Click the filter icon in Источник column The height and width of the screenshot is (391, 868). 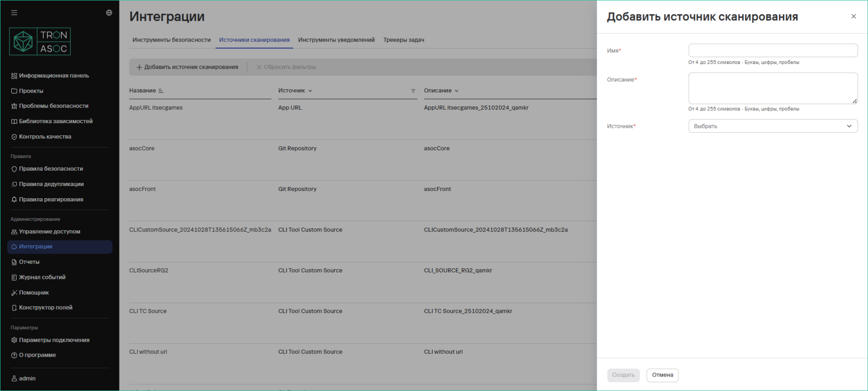pyautogui.click(x=413, y=91)
